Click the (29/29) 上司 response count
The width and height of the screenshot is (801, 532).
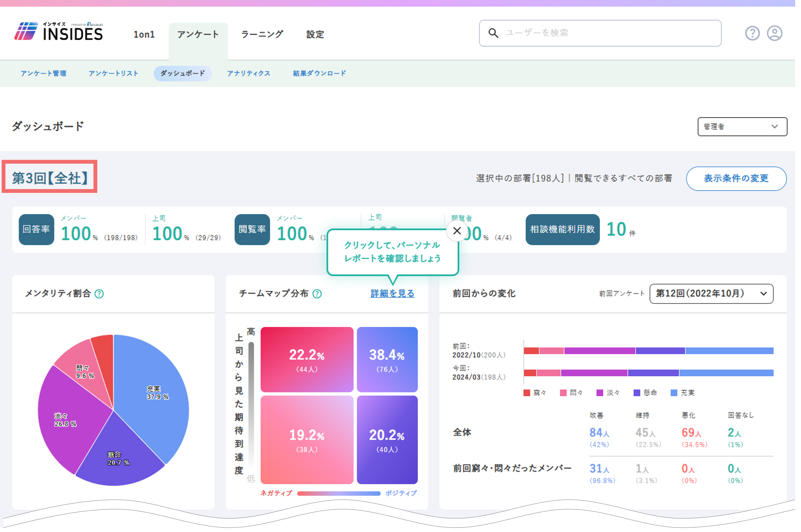[208, 238]
